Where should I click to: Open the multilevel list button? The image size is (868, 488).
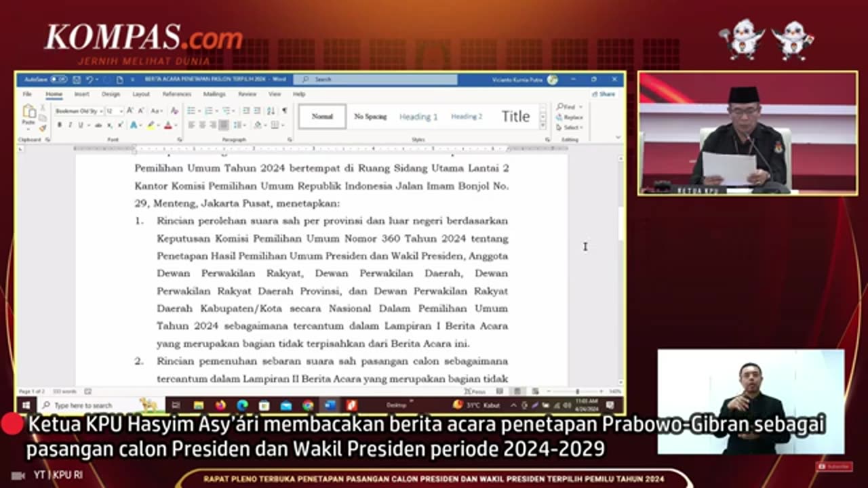click(226, 110)
